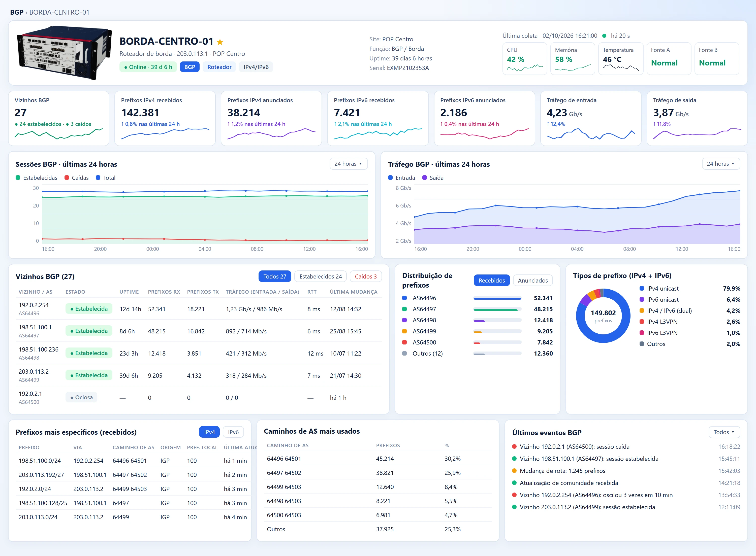This screenshot has height=556, width=756.
Task: Click the orange dot for the 'Mudança de rota' event
Action: tap(514, 471)
